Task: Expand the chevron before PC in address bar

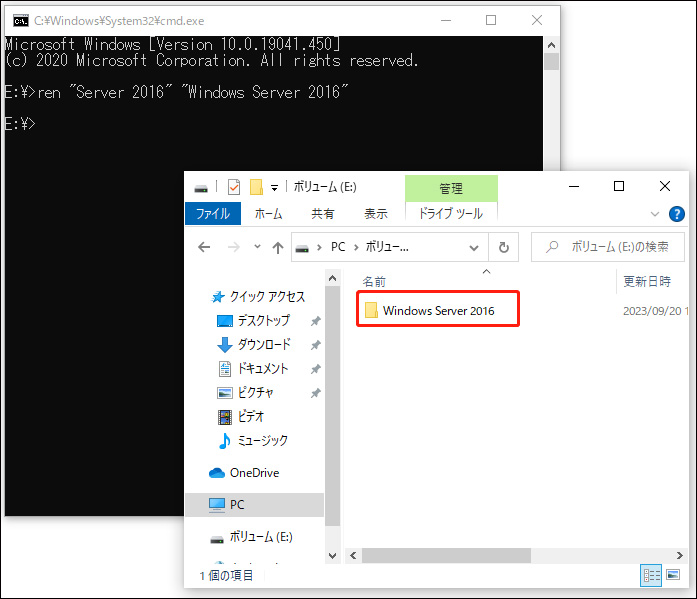Action: coord(319,248)
